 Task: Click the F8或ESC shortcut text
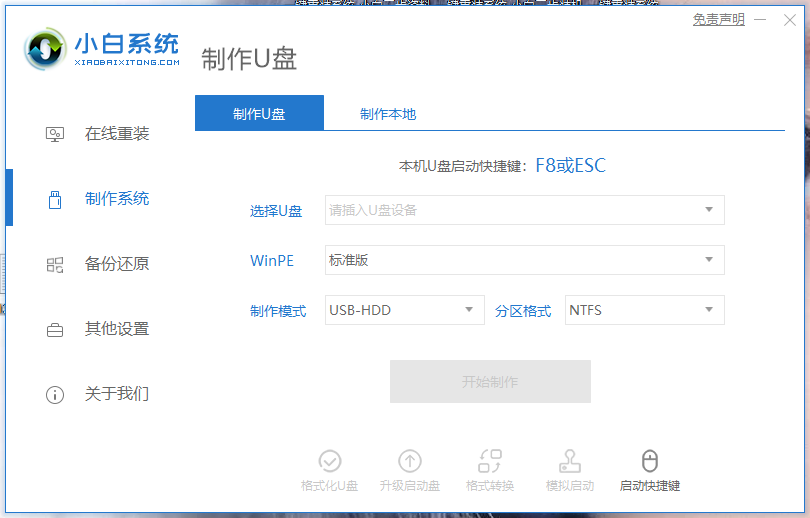click(x=570, y=166)
